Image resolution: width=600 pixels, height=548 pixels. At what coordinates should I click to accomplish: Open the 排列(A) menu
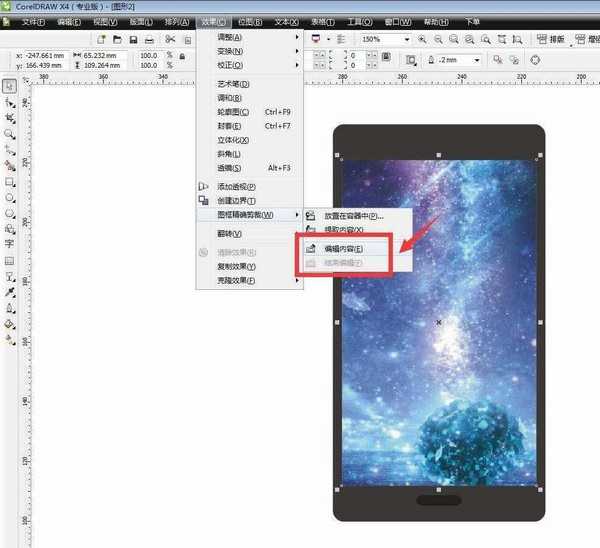[x=177, y=22]
